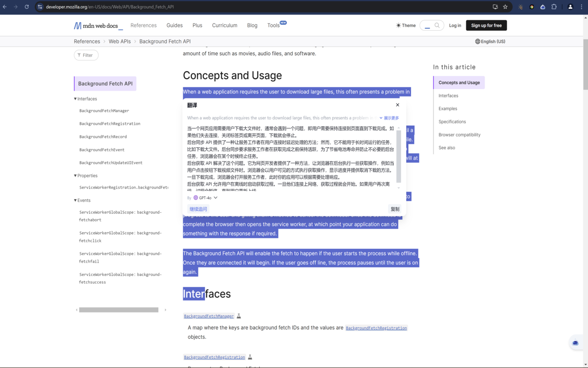Click the Web APIs breadcrumb

[x=120, y=41]
